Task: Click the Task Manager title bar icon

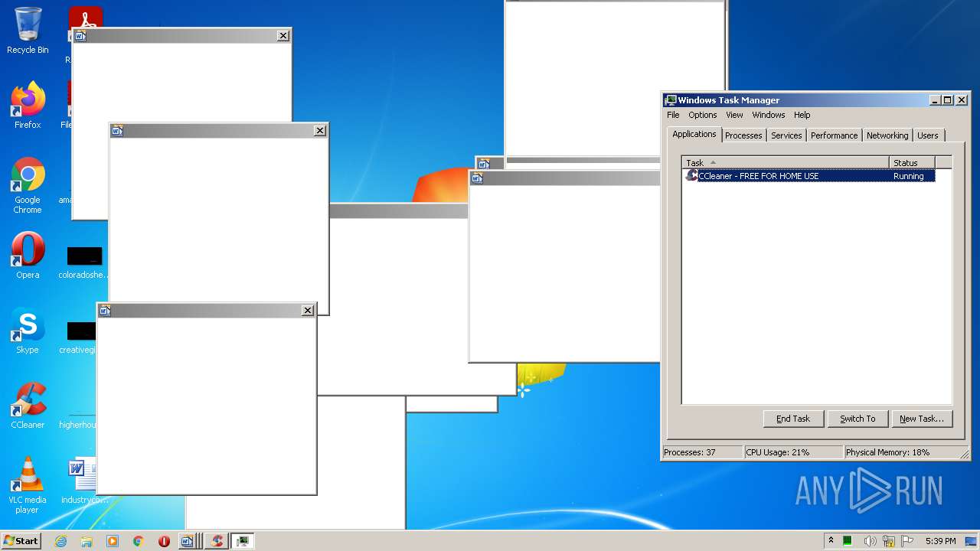Action: click(671, 100)
